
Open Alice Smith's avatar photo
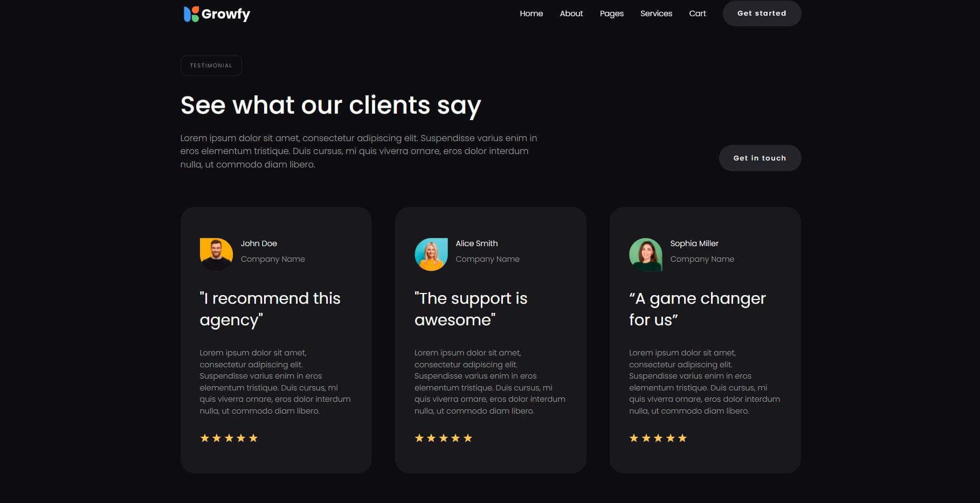click(431, 254)
